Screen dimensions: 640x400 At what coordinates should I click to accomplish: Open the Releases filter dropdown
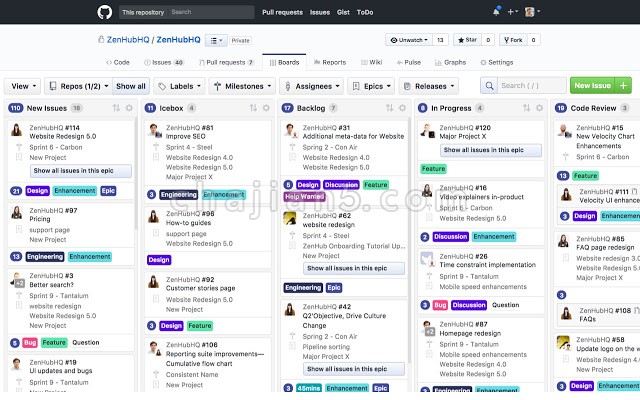coord(429,86)
